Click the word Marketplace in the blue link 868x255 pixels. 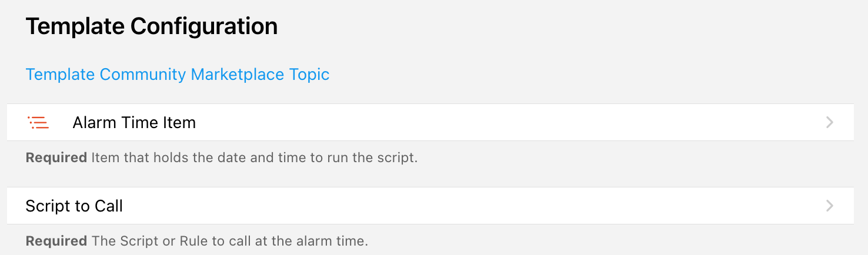[238, 75]
